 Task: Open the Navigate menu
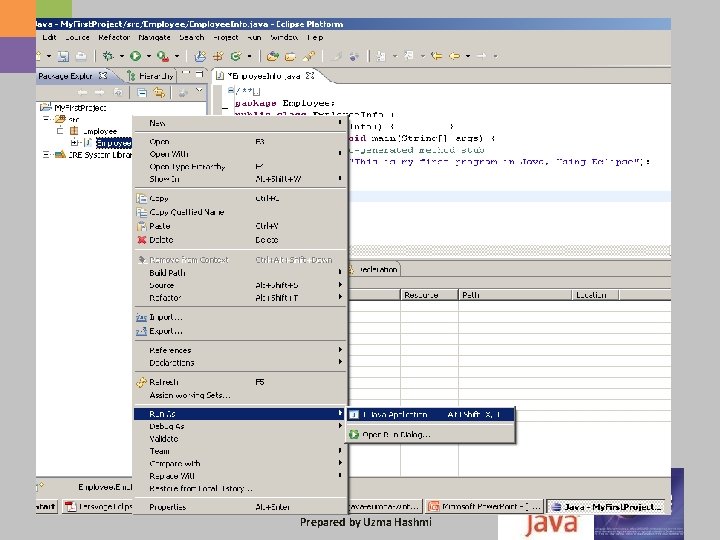pos(154,37)
